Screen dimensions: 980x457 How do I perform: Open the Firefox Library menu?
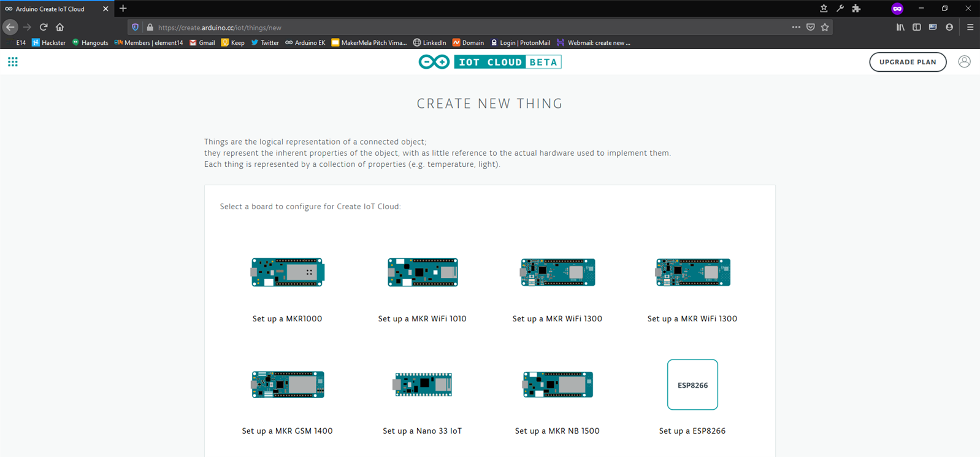pyautogui.click(x=900, y=27)
